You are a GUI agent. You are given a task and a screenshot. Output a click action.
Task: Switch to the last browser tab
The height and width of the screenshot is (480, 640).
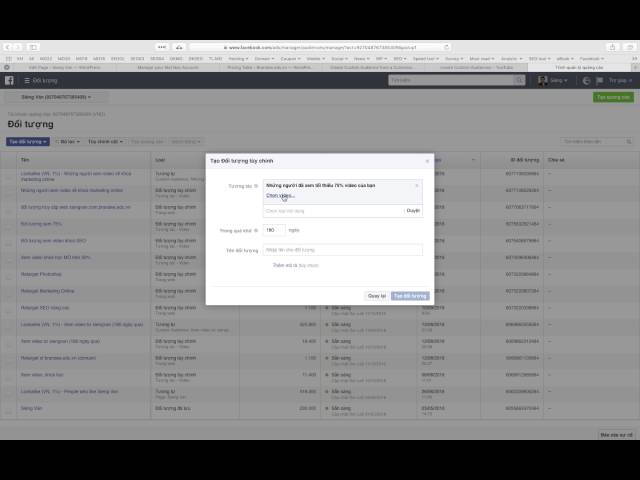[x=579, y=67]
